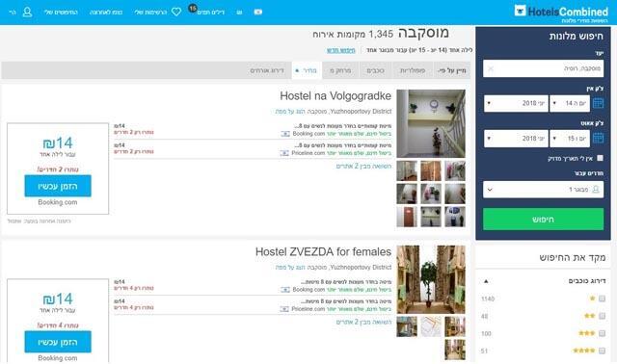Tick the 'no exact dates' checkbox
The image size is (617, 364).
pyautogui.click(x=600, y=158)
